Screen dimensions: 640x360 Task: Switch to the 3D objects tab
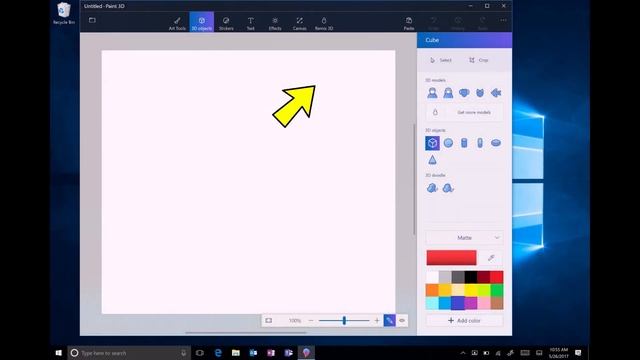202,22
